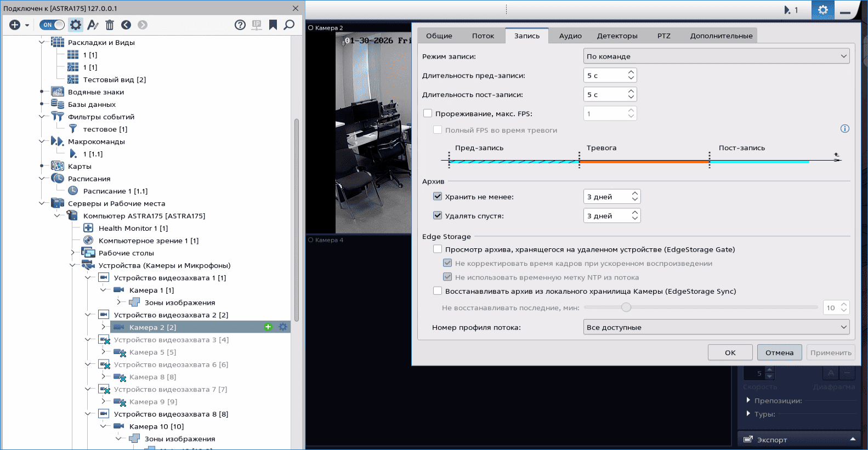The image size is (868, 450).
Task: Run macro 1 from top bar
Action: tap(791, 10)
